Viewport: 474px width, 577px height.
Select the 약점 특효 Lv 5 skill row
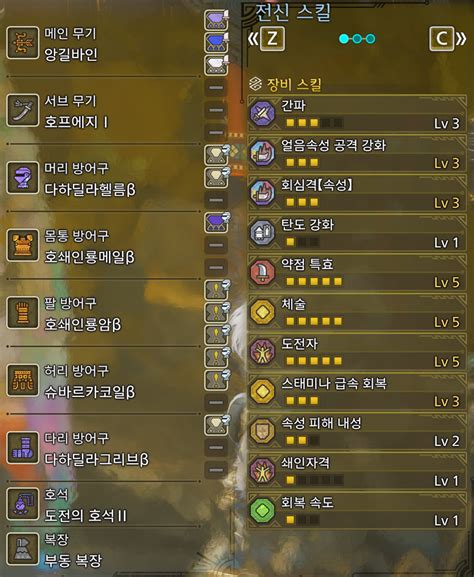[x=357, y=273]
